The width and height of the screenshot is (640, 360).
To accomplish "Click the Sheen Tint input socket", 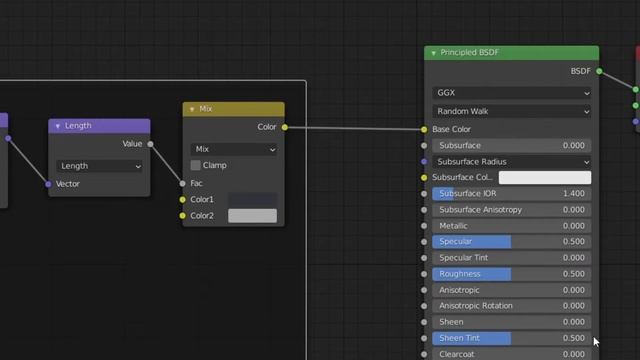I will (x=424, y=338).
